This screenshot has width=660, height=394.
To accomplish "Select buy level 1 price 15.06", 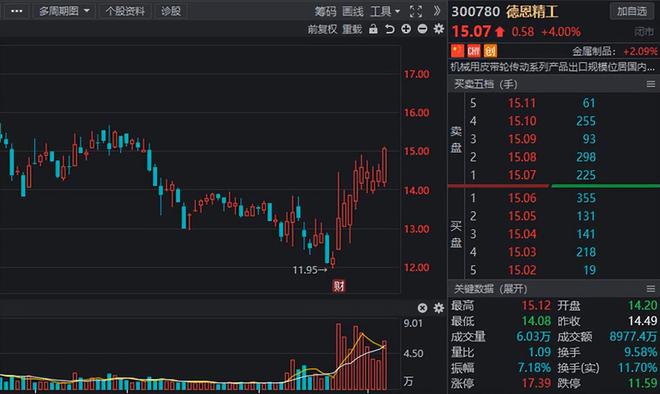I will coord(522,198).
